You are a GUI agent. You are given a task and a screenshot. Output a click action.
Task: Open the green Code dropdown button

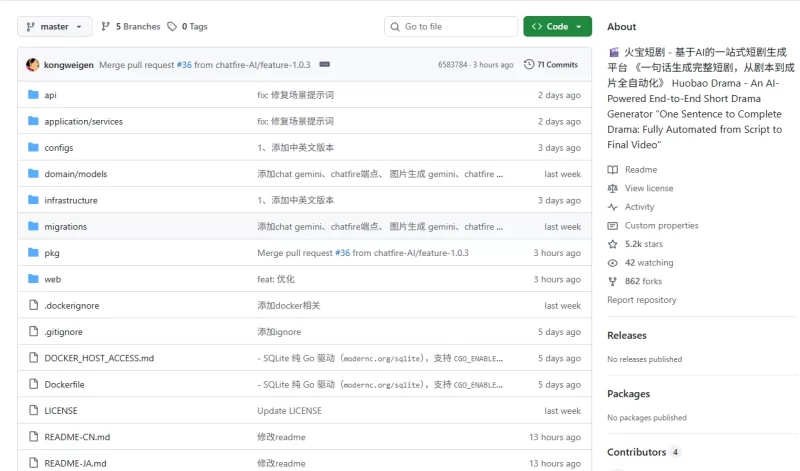pos(557,27)
